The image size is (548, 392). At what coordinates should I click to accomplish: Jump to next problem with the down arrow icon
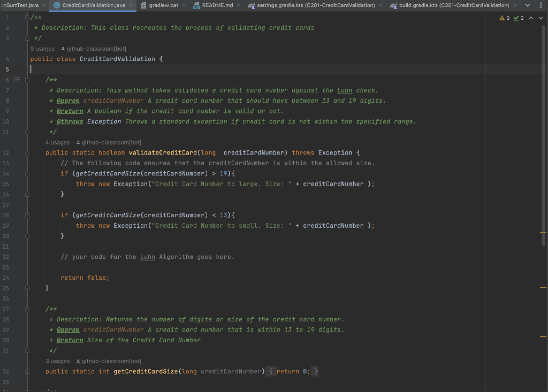point(540,18)
